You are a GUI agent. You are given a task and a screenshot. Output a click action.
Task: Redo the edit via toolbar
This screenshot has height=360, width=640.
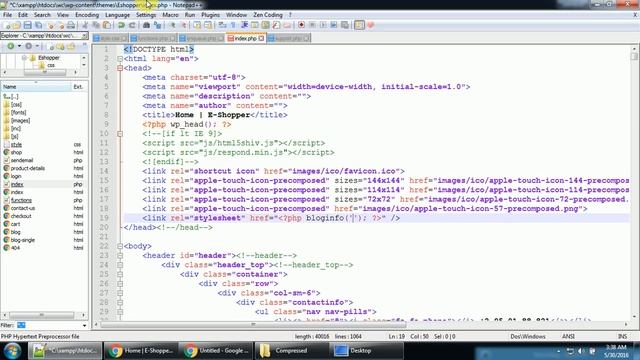pyautogui.click(x=132, y=25)
